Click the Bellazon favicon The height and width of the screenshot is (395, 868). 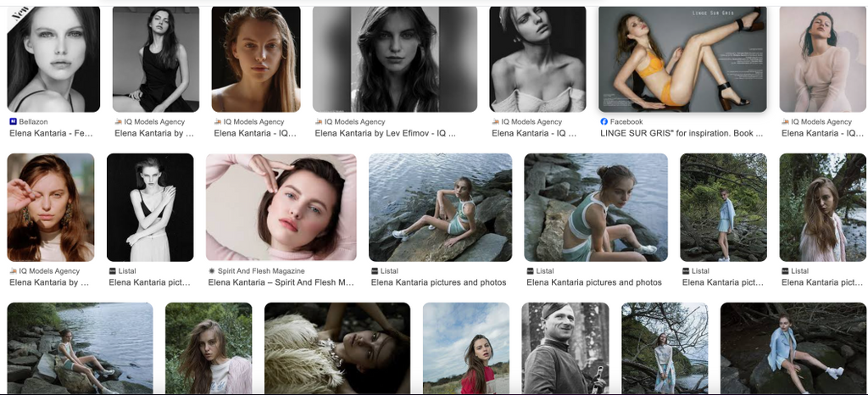coord(14,122)
